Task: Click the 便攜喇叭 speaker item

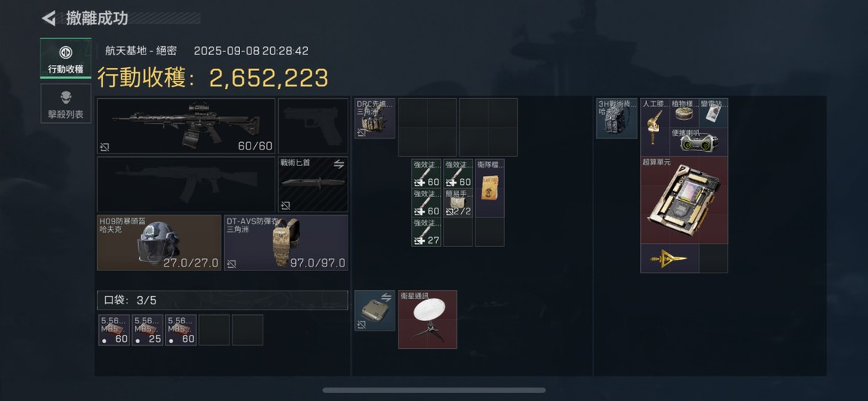Action: 699,142
